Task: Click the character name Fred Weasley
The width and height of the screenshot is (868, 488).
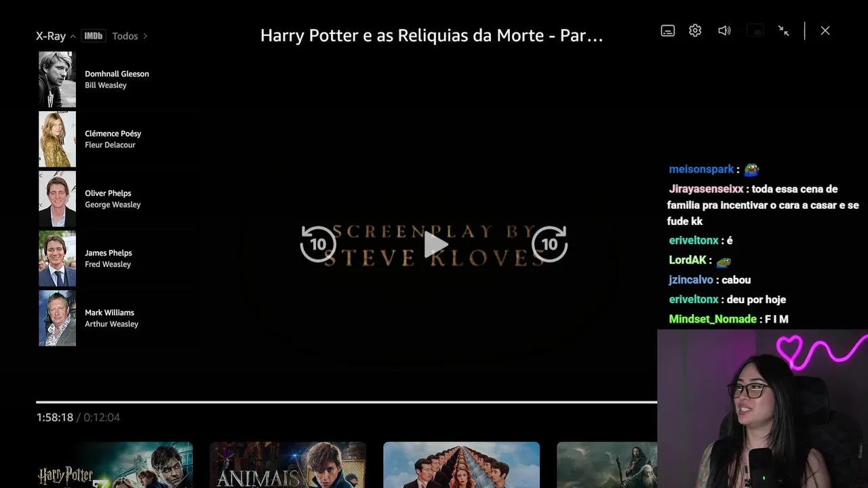Action: 108,264
